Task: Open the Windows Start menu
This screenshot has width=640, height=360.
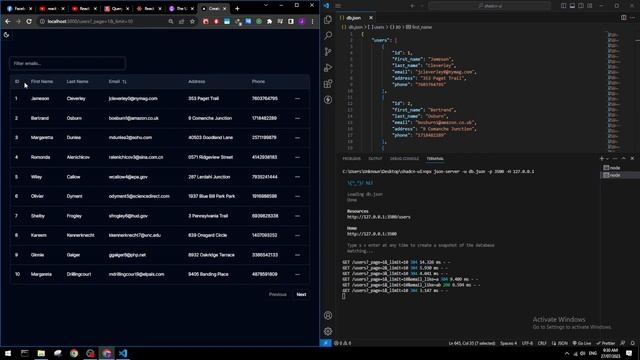Action: 8,353
